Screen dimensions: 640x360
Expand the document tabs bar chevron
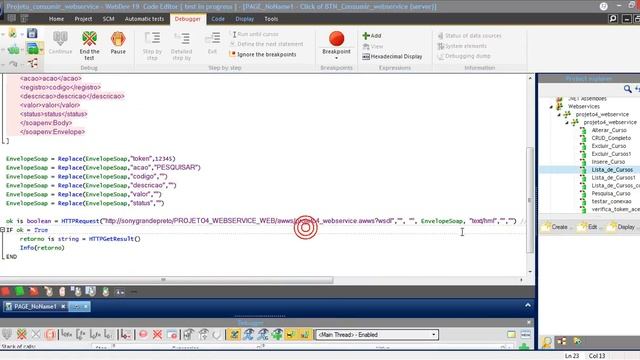tap(528, 305)
